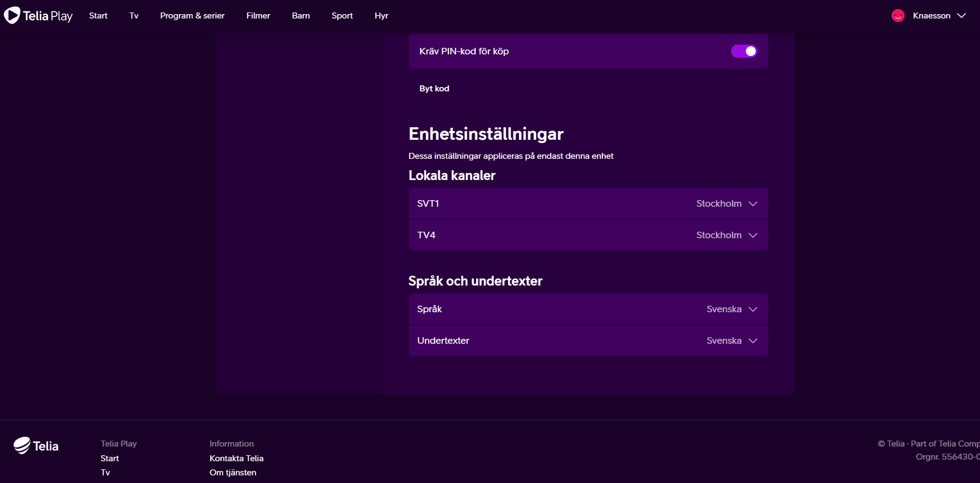The height and width of the screenshot is (483, 980).
Task: Click the Byt kod button
Action: (434, 89)
